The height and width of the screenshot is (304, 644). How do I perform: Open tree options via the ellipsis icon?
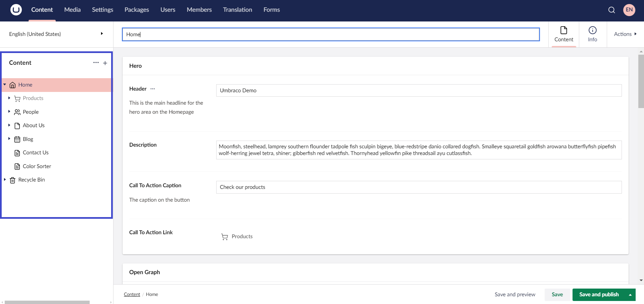tap(96, 63)
